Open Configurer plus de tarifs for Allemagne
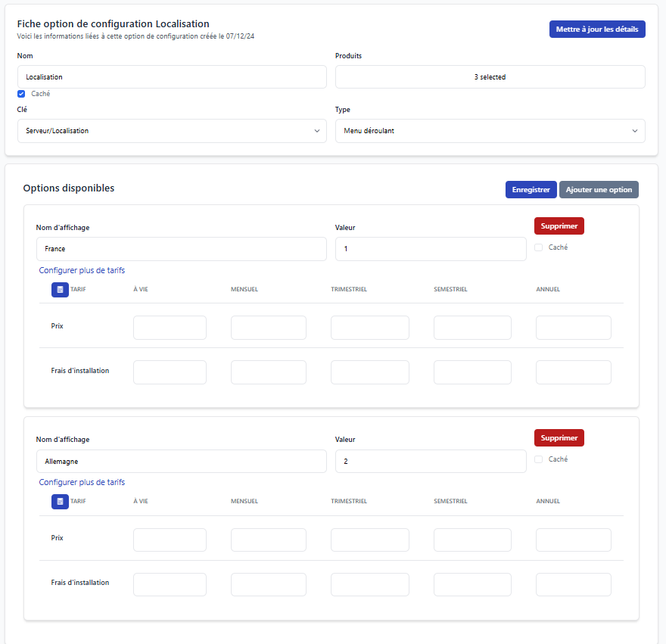This screenshot has height=644, width=666. (82, 482)
